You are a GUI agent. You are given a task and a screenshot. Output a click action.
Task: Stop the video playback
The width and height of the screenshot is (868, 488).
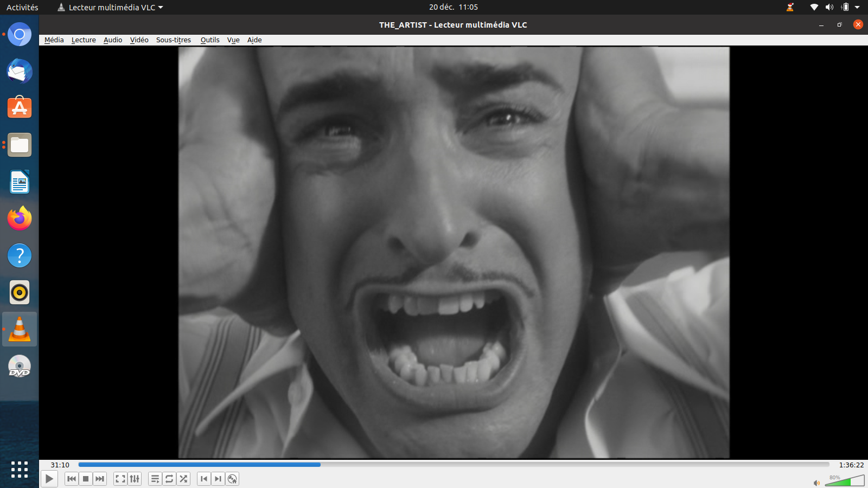[x=86, y=479]
